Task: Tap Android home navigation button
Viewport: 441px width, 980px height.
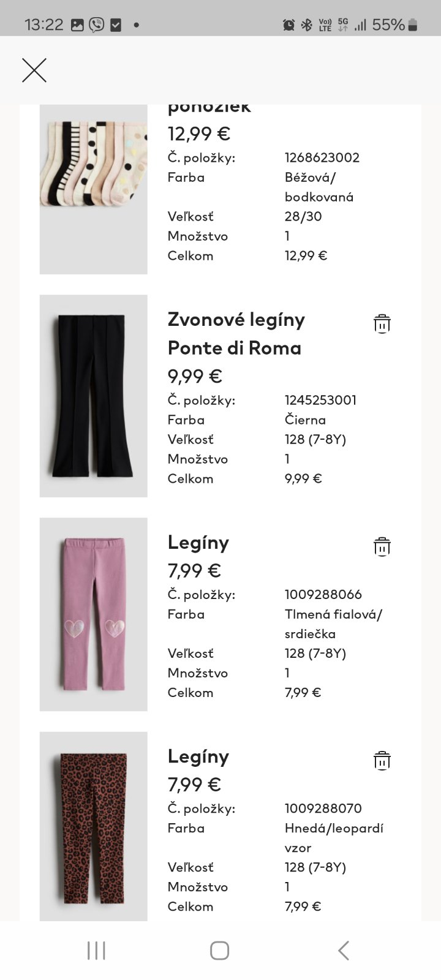Action: tap(219, 951)
